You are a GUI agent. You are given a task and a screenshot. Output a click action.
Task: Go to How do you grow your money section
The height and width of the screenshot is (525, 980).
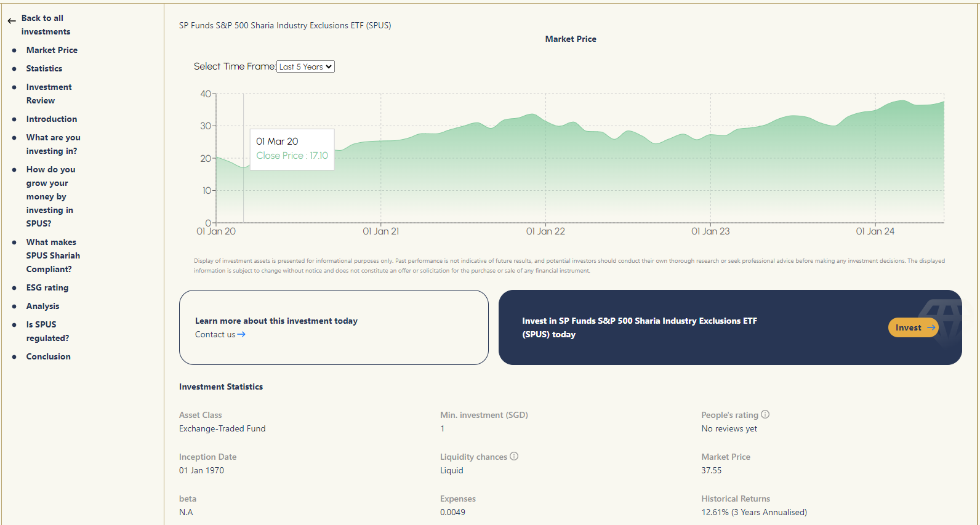[x=50, y=196]
